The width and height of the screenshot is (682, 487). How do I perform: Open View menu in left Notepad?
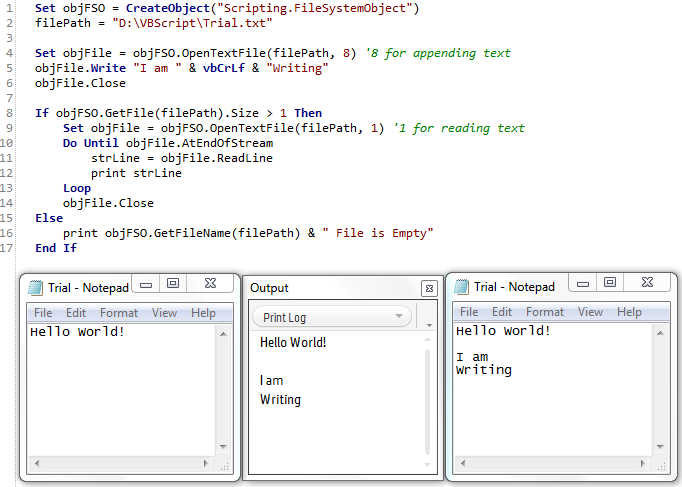coord(164,313)
